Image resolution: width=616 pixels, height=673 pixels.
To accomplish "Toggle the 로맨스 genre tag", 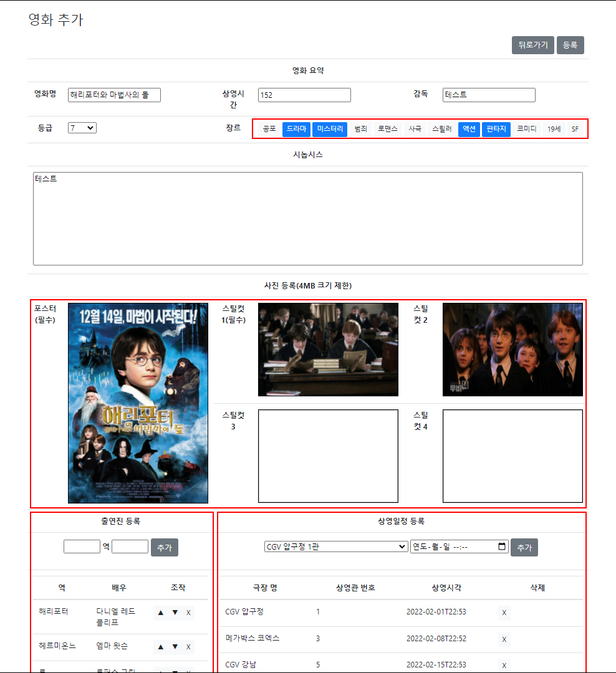I will coord(387,129).
